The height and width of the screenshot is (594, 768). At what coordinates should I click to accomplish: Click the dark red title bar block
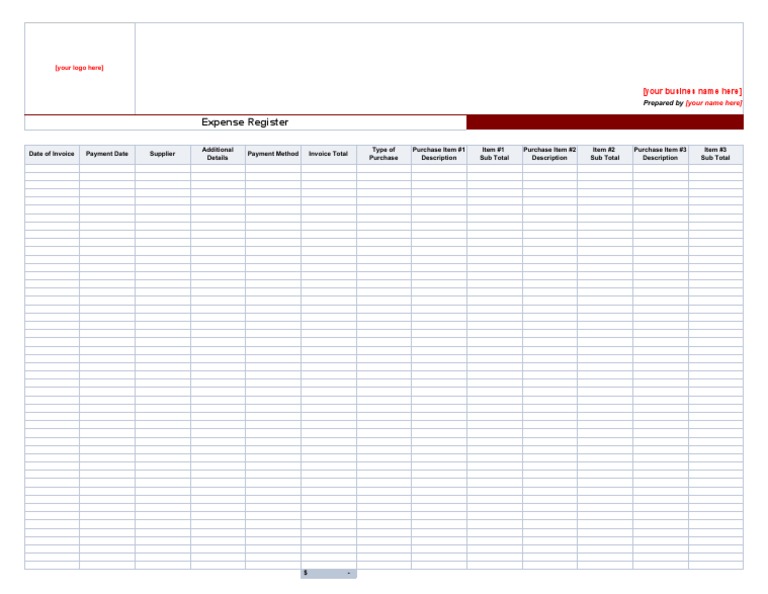tap(605, 122)
